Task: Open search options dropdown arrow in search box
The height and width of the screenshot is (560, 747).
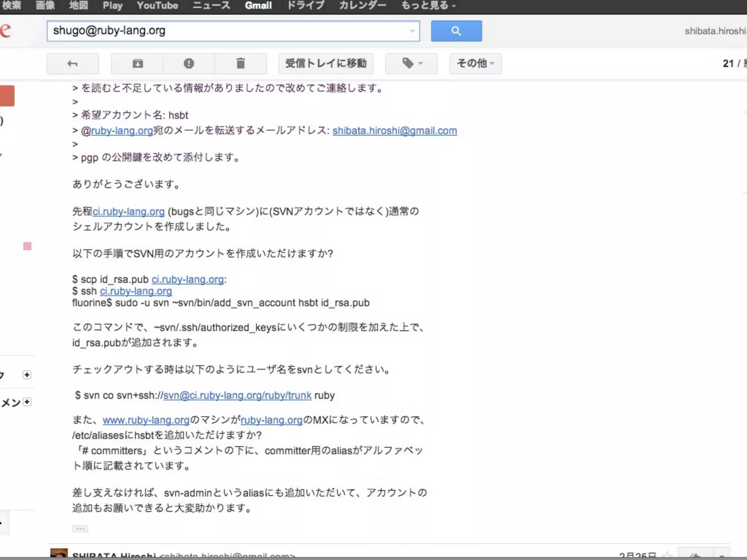Action: (412, 31)
